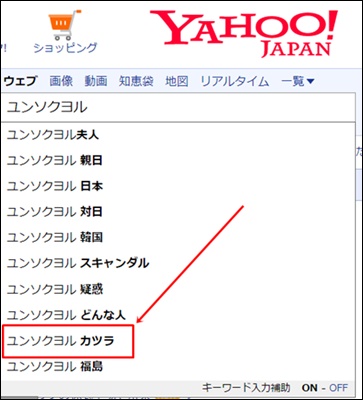
Task: Choose suggestion ユンソクヨル 親日
Action: (178, 161)
